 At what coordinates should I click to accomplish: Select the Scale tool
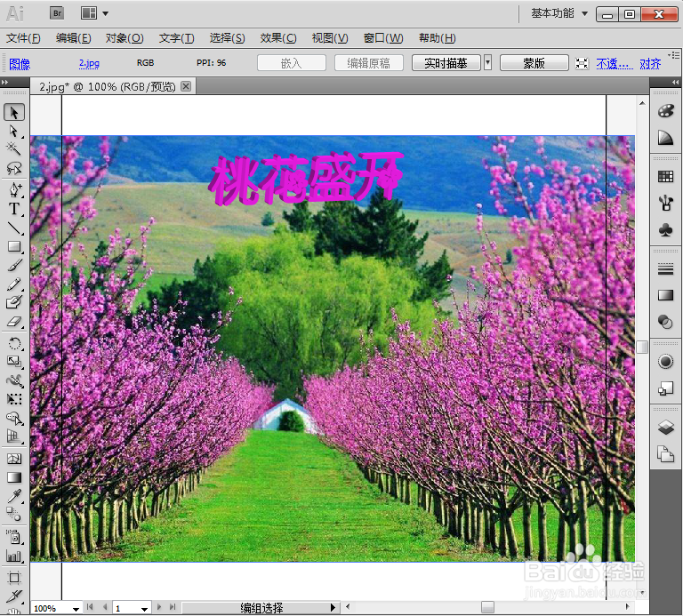coord(14,362)
